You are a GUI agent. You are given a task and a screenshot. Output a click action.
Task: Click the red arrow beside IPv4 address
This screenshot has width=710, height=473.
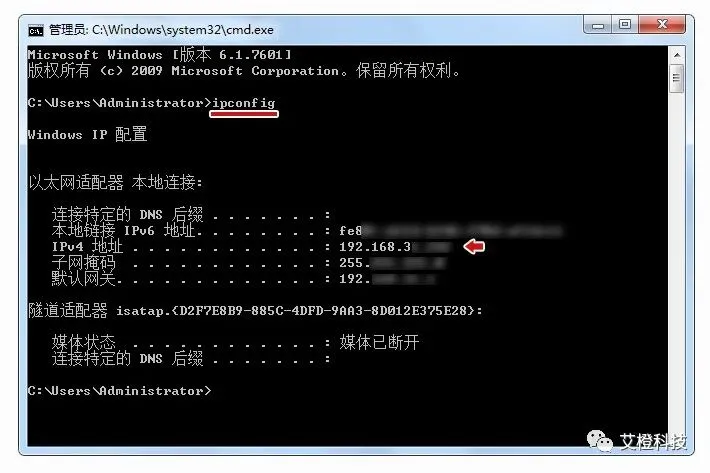474,247
